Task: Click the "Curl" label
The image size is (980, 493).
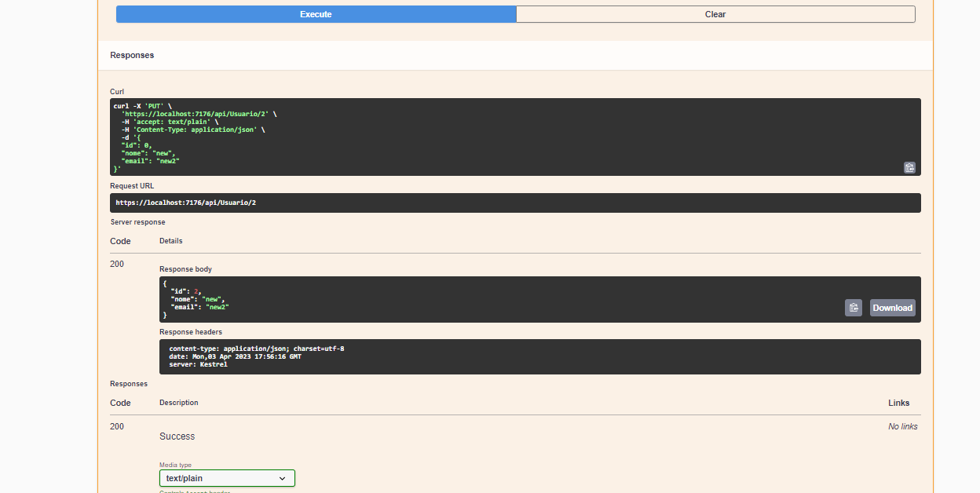Action: pyautogui.click(x=117, y=92)
